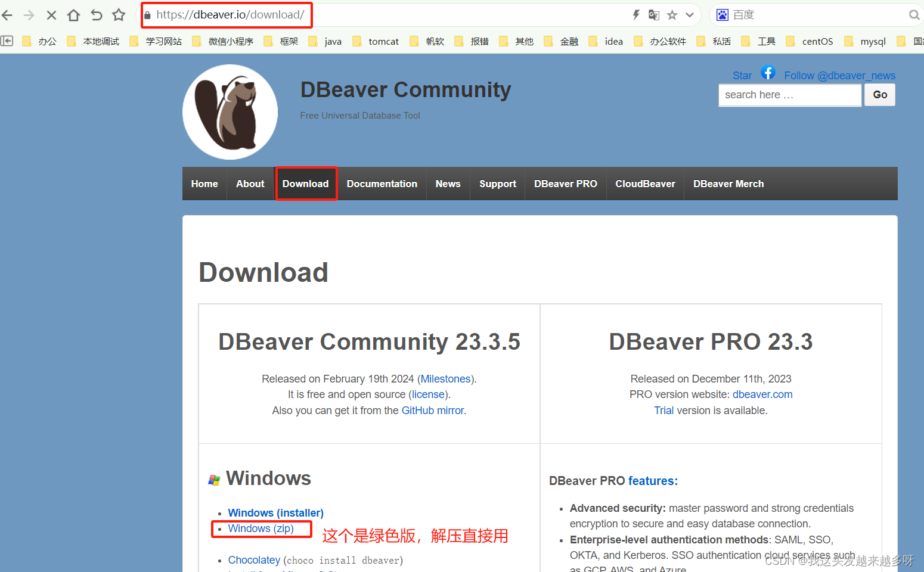Click the lightning speed mode icon

click(x=636, y=15)
